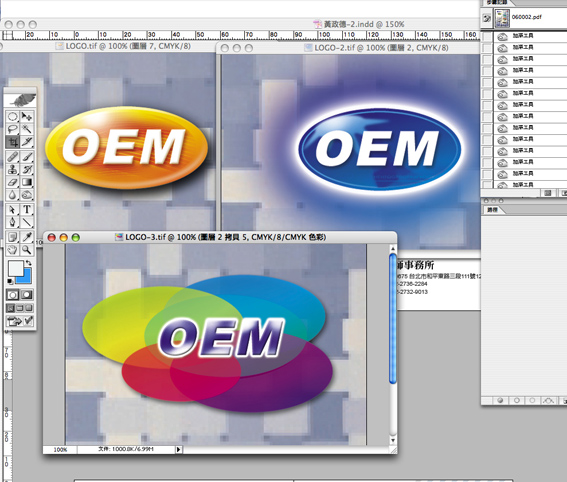The height and width of the screenshot is (482, 567).
Task: Select the Blur tool
Action: (13, 195)
